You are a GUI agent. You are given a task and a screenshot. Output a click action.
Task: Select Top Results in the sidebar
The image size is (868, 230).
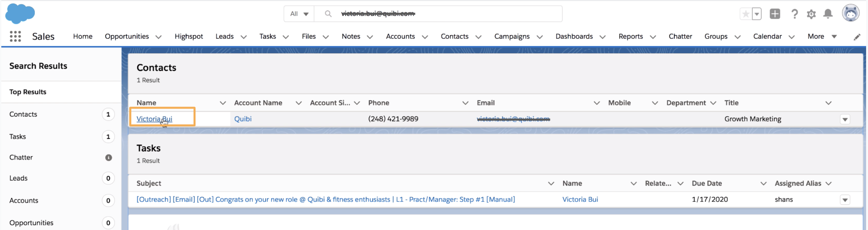click(61, 92)
